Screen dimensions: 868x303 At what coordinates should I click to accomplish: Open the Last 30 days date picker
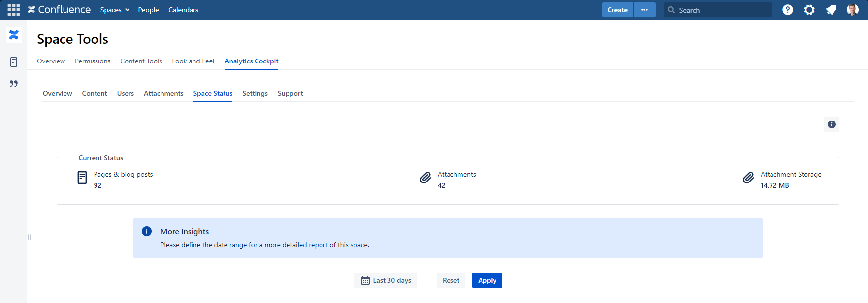386,280
